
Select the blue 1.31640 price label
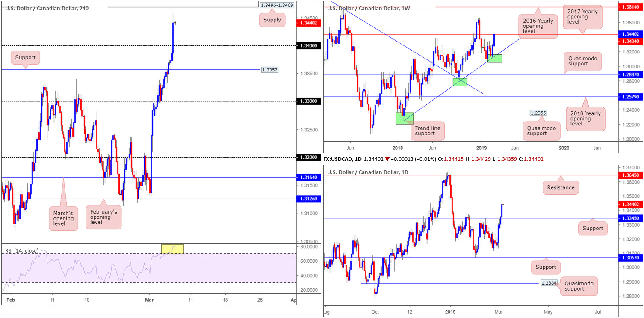308,177
